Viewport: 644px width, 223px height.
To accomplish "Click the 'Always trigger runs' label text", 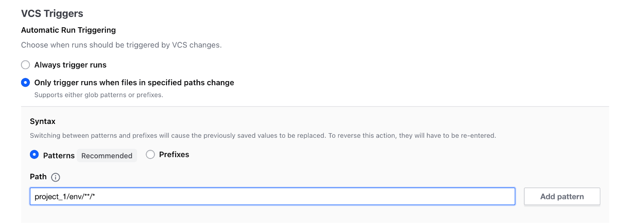I will click(x=70, y=65).
